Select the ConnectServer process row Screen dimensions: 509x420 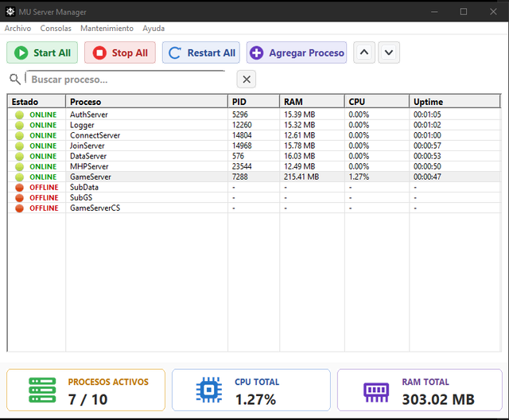coord(254,135)
